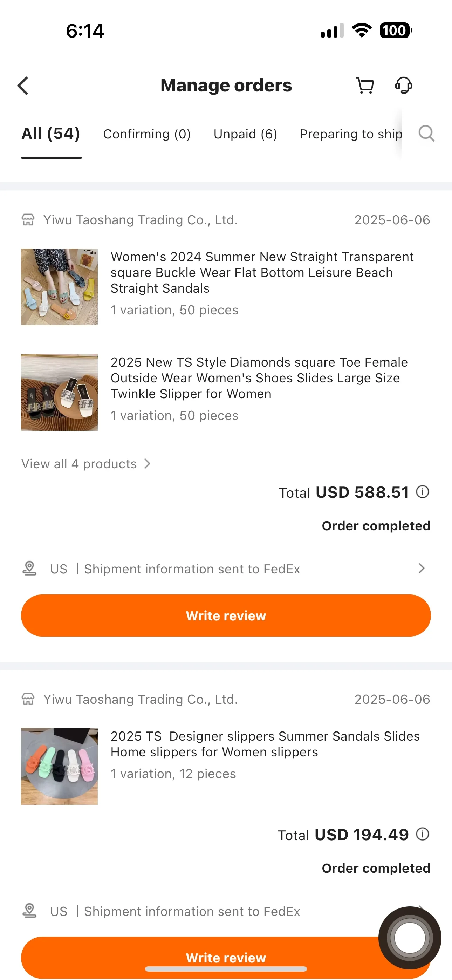Tap info icon beside USD 588.51 total
The width and height of the screenshot is (452, 980).
point(422,491)
